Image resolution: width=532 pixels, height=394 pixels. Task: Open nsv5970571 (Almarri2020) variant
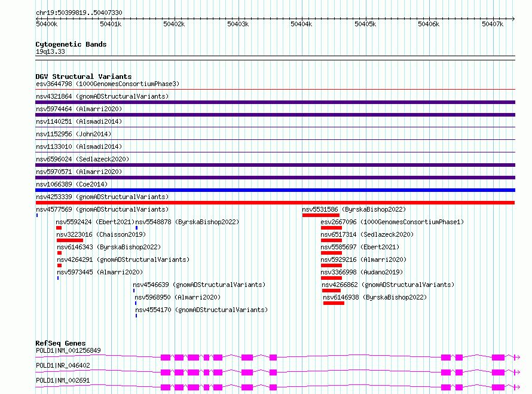[79, 172]
